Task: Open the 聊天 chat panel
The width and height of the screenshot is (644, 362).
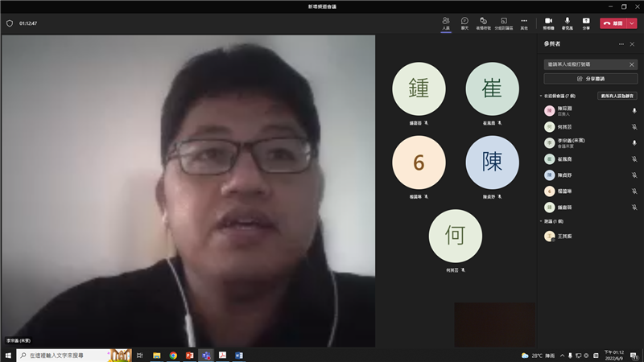Action: tap(464, 23)
